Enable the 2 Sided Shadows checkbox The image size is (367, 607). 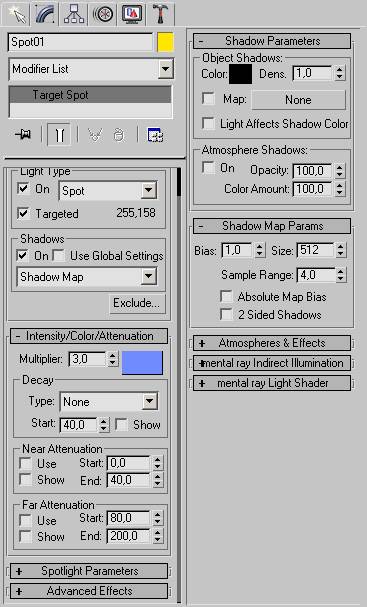(x=226, y=314)
